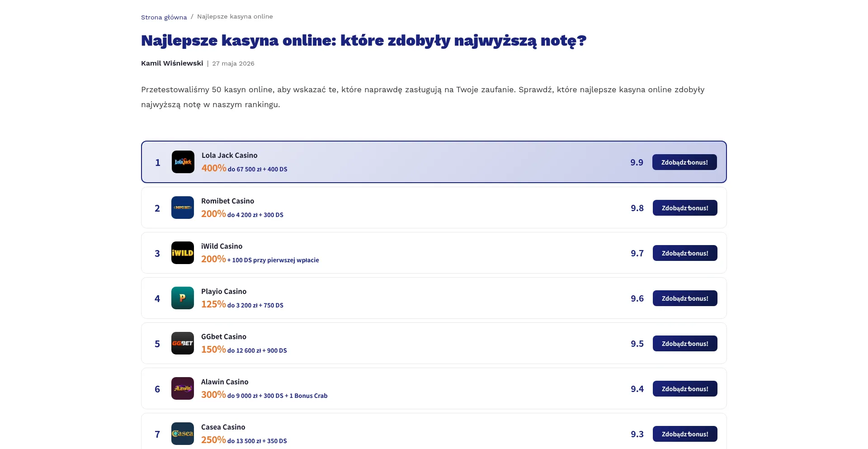
Task: Click the page headline about najwyższą notę
Action: (x=363, y=41)
